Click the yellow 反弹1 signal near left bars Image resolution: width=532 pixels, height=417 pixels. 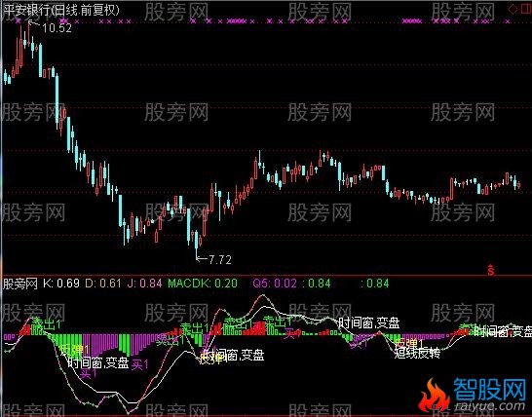coord(75,349)
